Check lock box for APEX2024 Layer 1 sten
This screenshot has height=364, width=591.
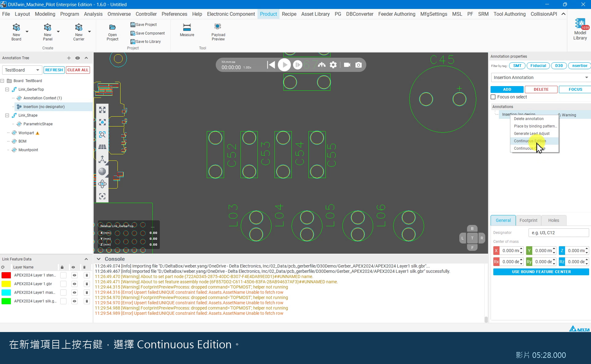63,275
